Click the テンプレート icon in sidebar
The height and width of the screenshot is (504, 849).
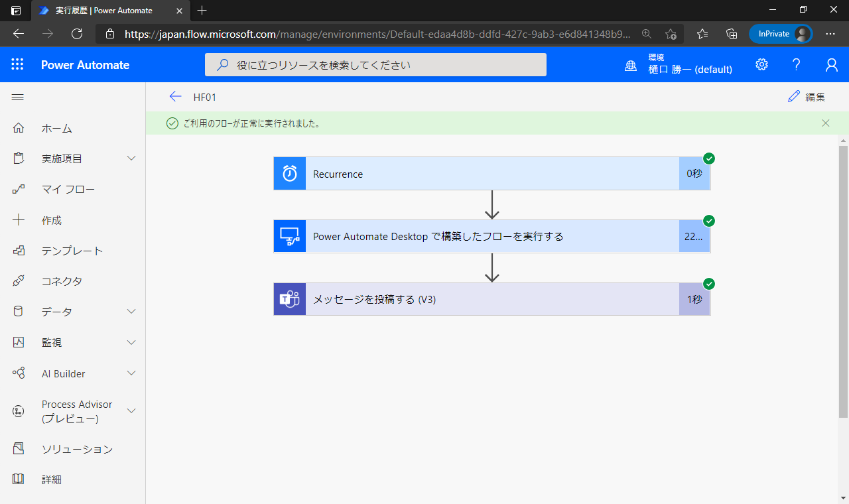pyautogui.click(x=19, y=251)
